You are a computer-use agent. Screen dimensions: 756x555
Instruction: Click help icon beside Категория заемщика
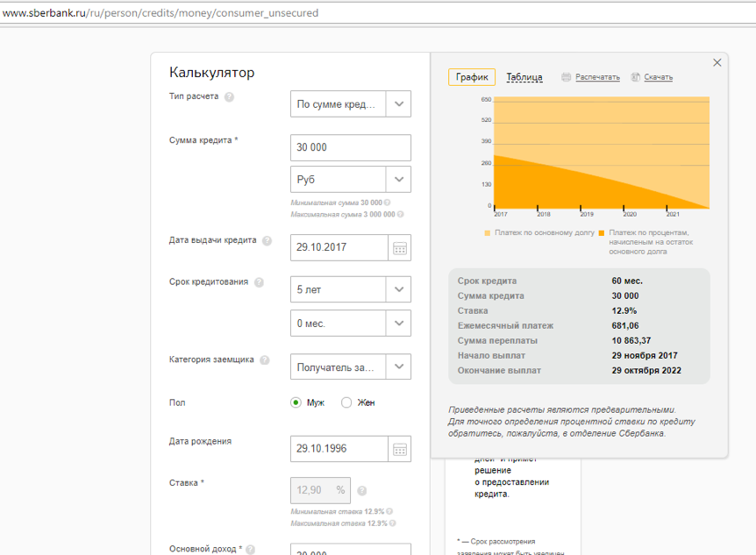[x=265, y=359]
